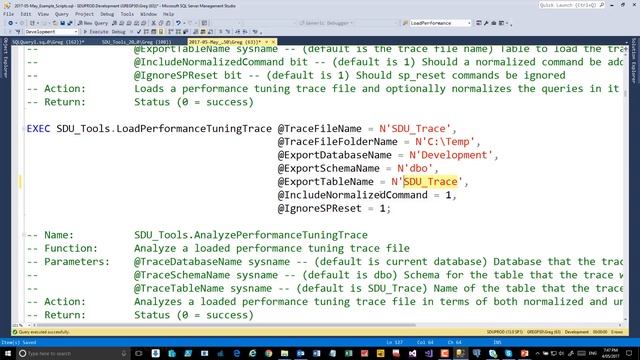The width and height of the screenshot is (640, 360).
Task: Open Outlook from the taskbar
Action: pyautogui.click(x=300, y=353)
